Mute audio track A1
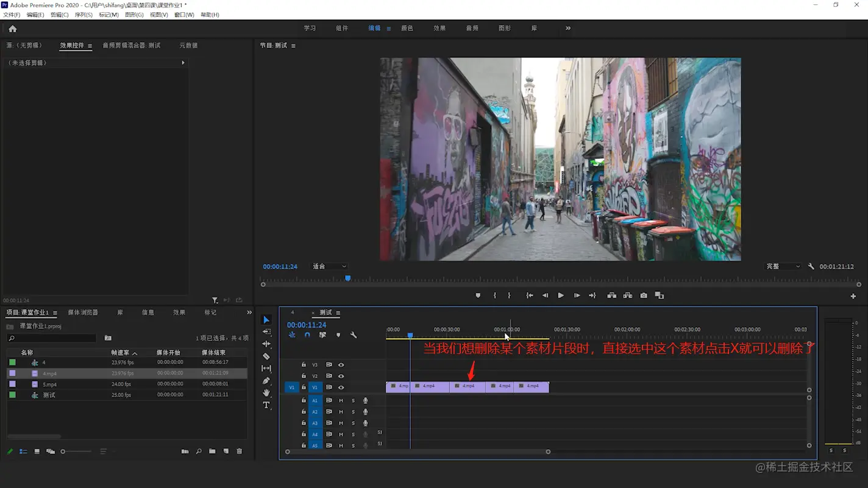This screenshot has height=488, width=868. (x=341, y=400)
